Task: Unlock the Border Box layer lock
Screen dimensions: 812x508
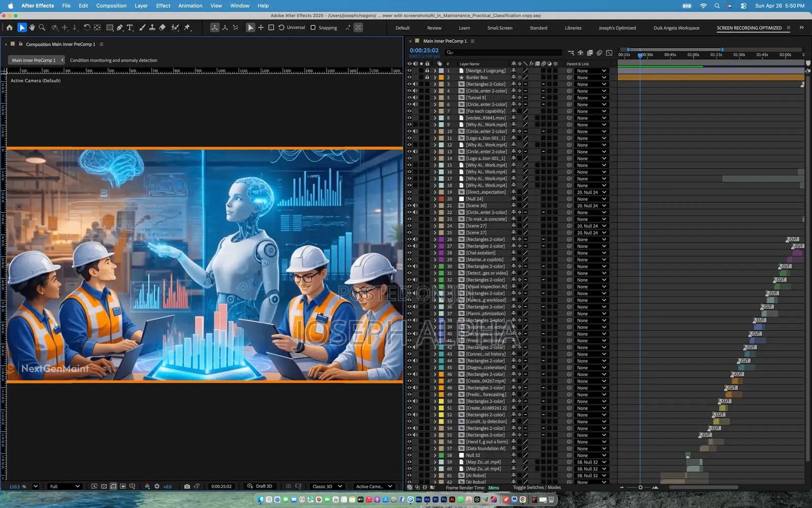Action: [x=427, y=77]
